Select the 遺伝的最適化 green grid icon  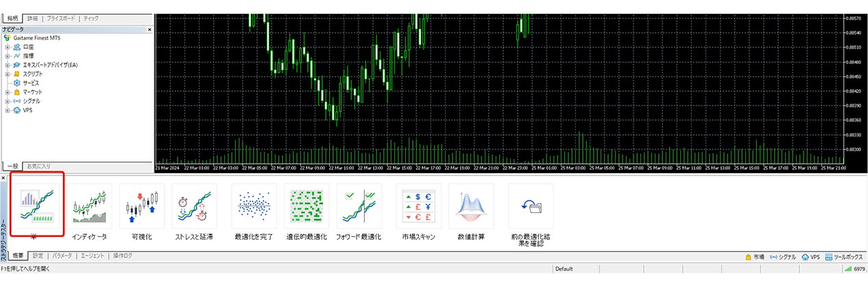[306, 206]
